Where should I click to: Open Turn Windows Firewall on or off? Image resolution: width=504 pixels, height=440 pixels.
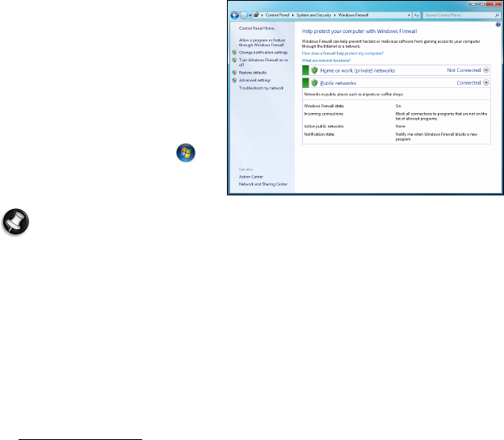[x=263, y=62]
